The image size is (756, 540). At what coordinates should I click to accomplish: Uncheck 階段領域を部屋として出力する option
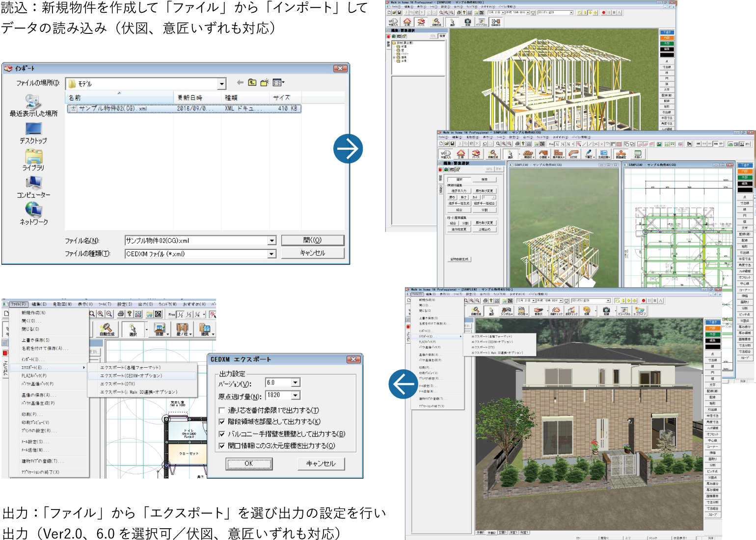(x=222, y=422)
